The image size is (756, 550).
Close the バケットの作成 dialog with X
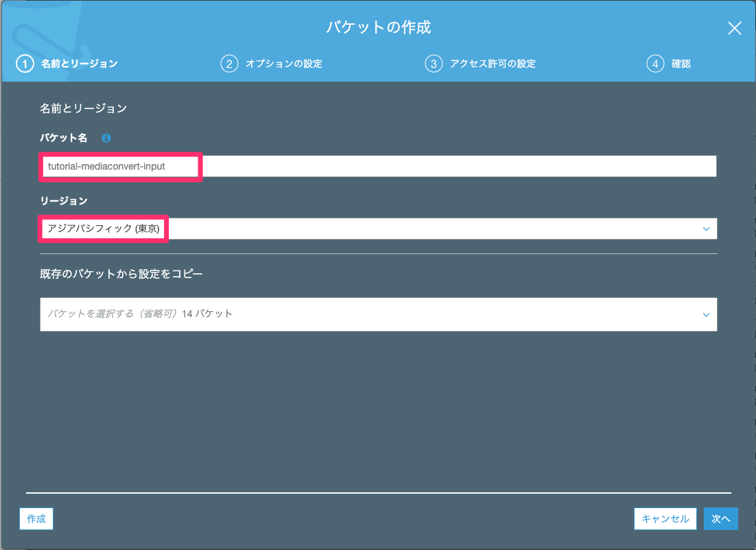734,28
